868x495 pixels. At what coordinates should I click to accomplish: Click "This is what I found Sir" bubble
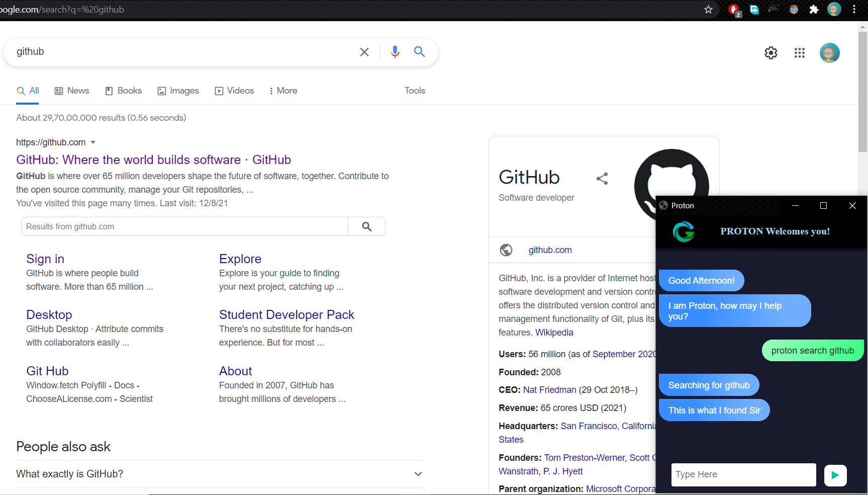[714, 410]
